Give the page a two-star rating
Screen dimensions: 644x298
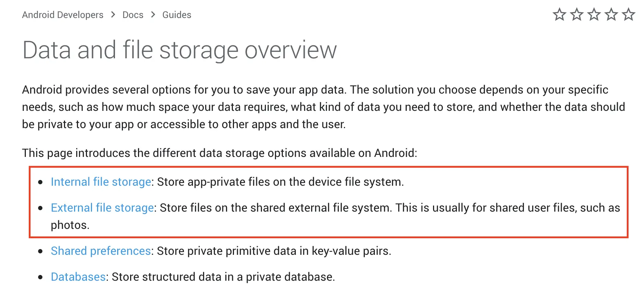coord(576,14)
